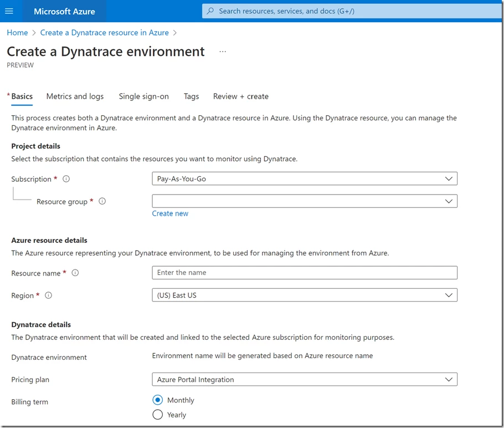Click the Dynatrace environment label
Screen dimensions: 504x428
(49, 358)
